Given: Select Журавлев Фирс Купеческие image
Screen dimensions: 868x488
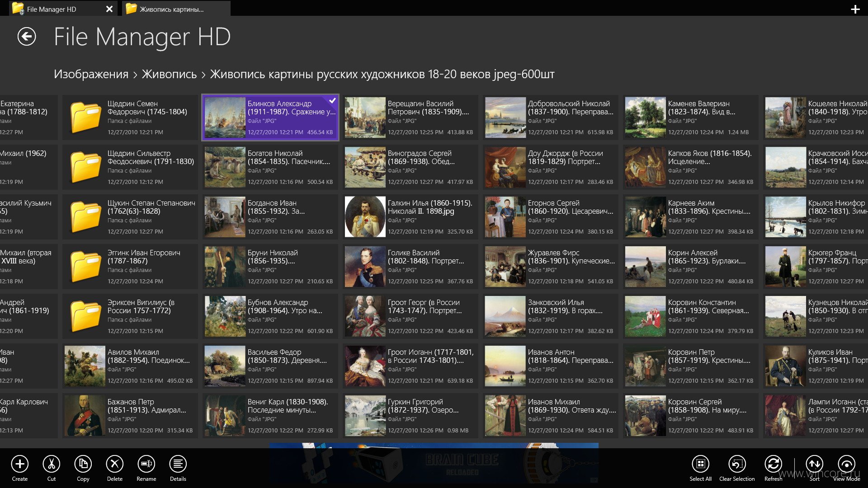Looking at the screenshot, I should pyautogui.click(x=551, y=267).
